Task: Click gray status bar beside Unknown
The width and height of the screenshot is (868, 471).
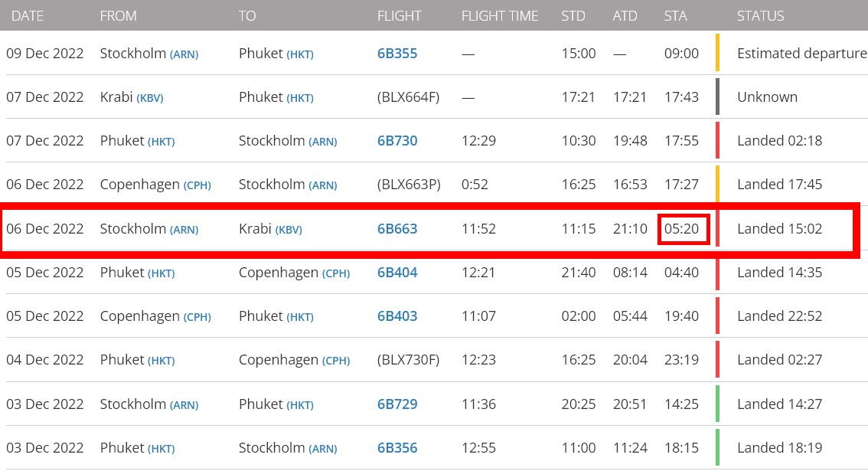Action: click(717, 97)
